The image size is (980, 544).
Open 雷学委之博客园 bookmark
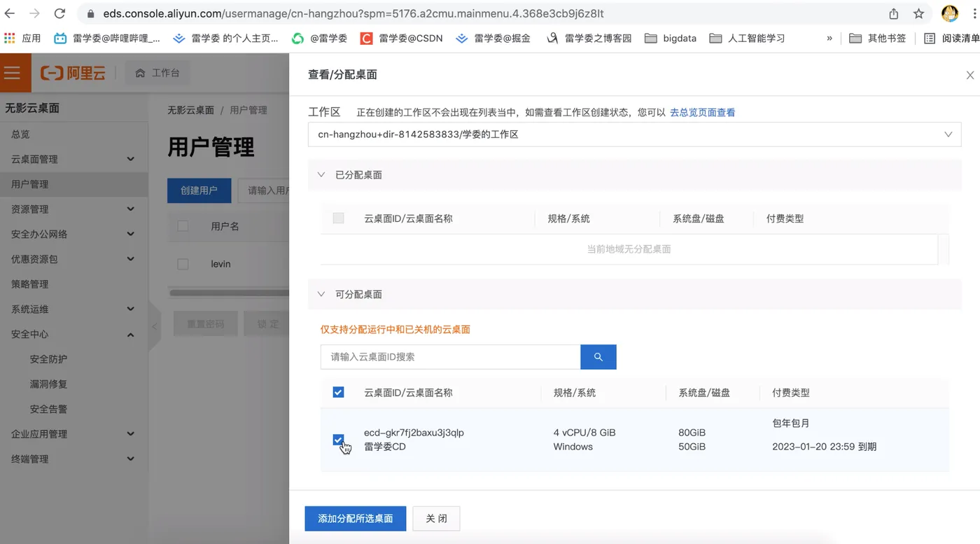(x=589, y=39)
